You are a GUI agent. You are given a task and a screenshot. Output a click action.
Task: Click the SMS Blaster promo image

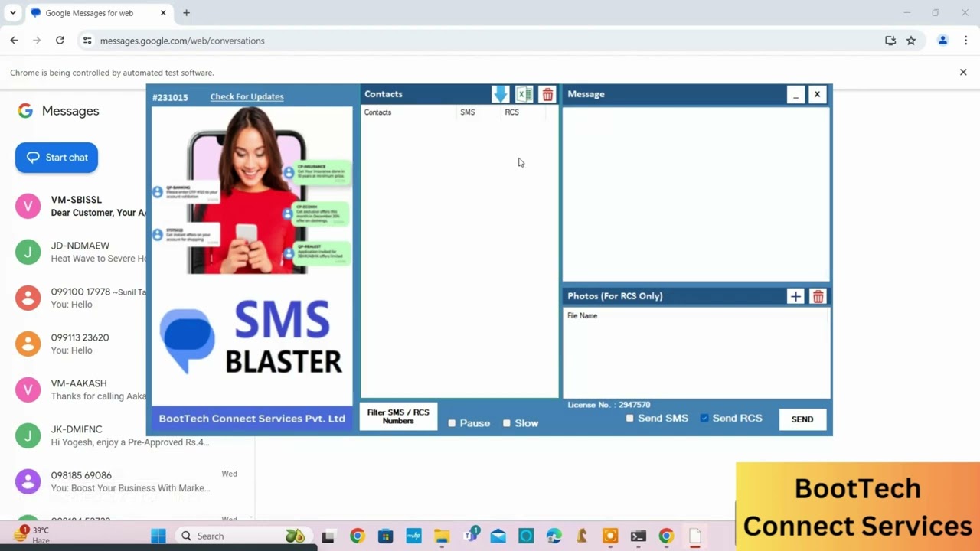(x=252, y=256)
